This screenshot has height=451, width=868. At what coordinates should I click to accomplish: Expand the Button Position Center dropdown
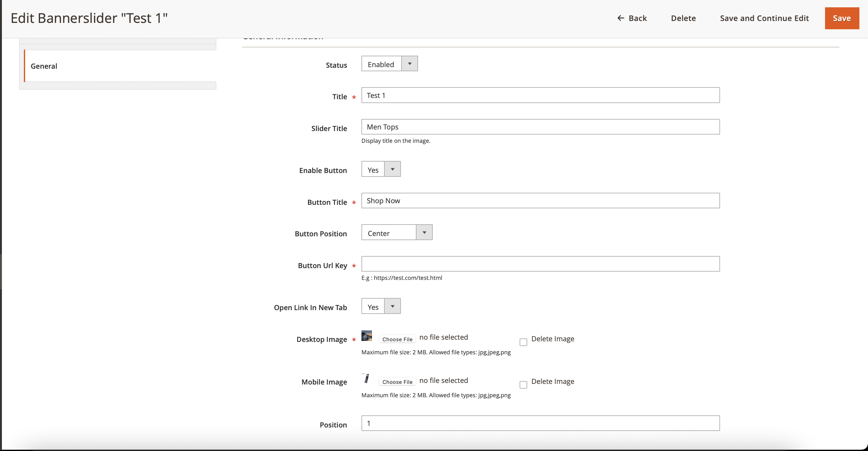tap(424, 233)
